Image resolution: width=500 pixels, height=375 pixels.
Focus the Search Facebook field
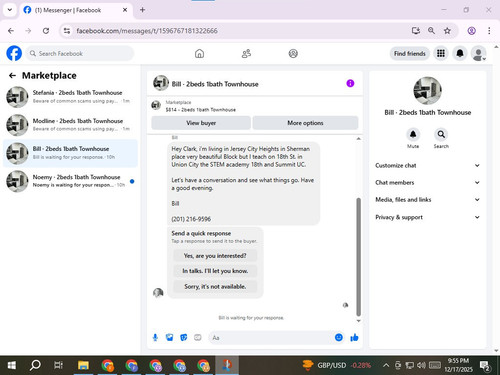[x=80, y=53]
